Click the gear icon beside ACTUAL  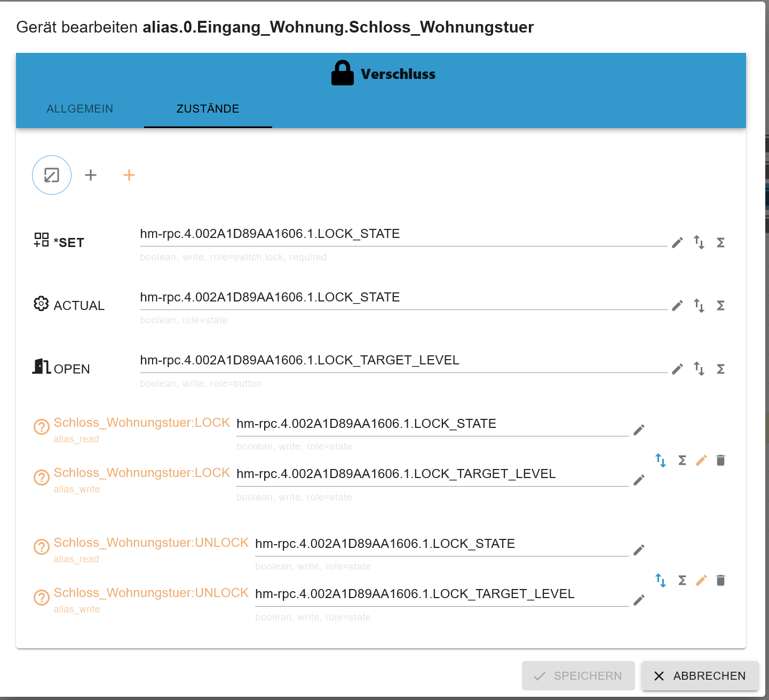click(41, 304)
